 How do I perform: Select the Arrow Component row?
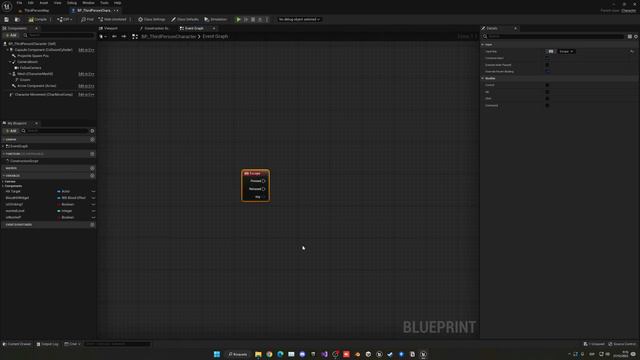point(36,86)
